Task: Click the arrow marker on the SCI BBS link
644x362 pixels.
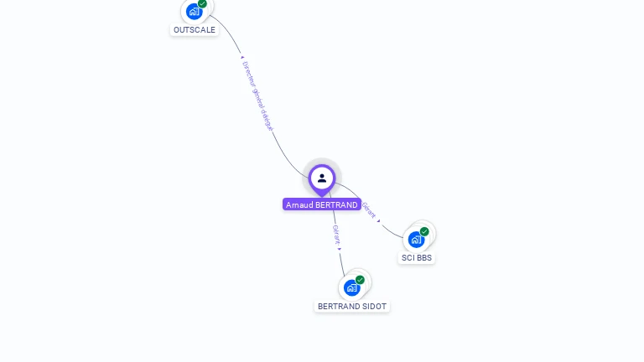Action: 379,221
